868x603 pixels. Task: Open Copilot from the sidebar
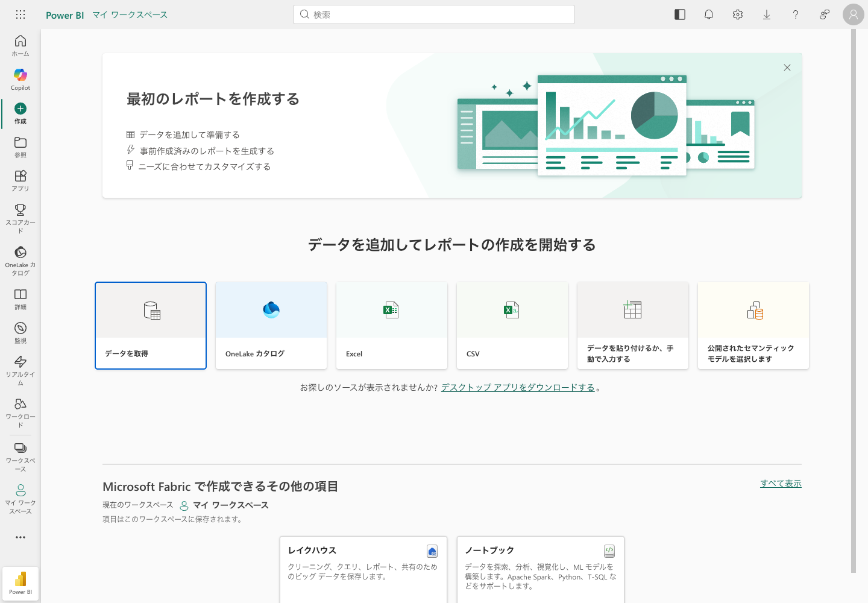coord(20,79)
